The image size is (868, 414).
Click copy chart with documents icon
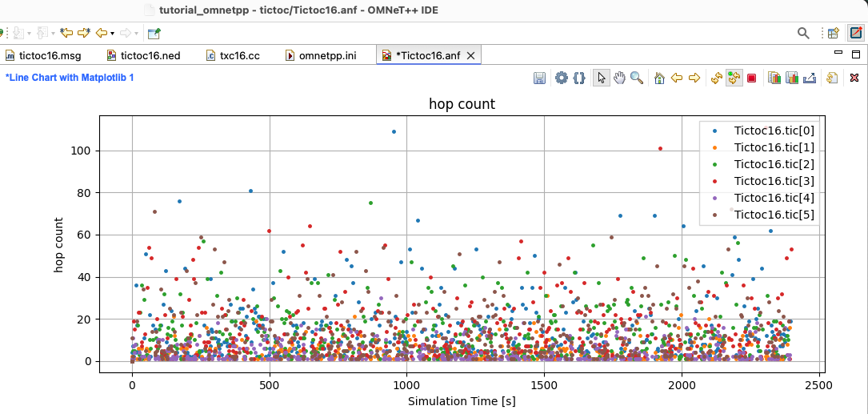click(x=774, y=78)
